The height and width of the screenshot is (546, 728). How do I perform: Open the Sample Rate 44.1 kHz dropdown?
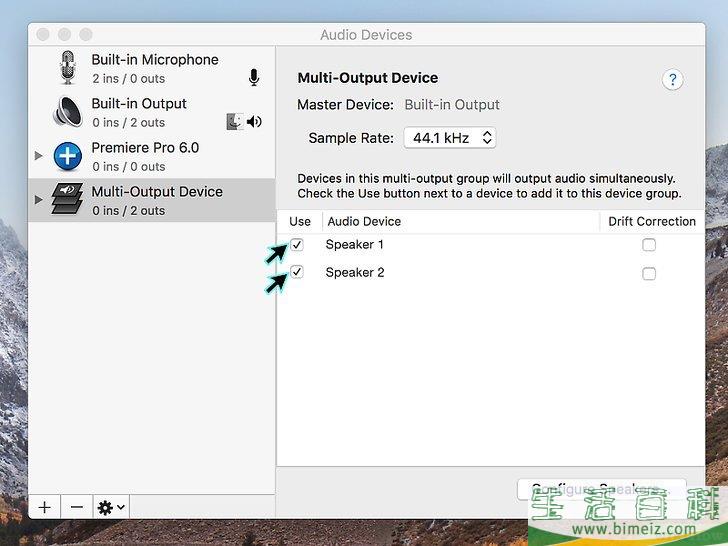coord(450,138)
